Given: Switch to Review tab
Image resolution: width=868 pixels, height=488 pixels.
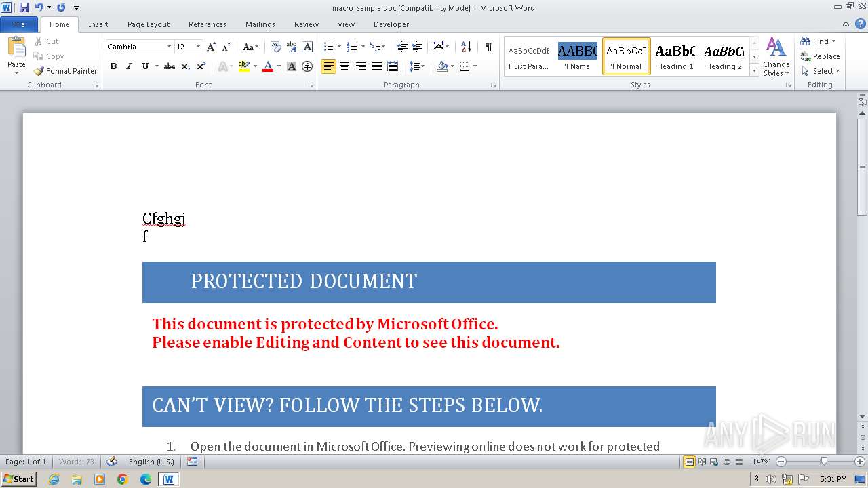Looking at the screenshot, I should coord(307,24).
